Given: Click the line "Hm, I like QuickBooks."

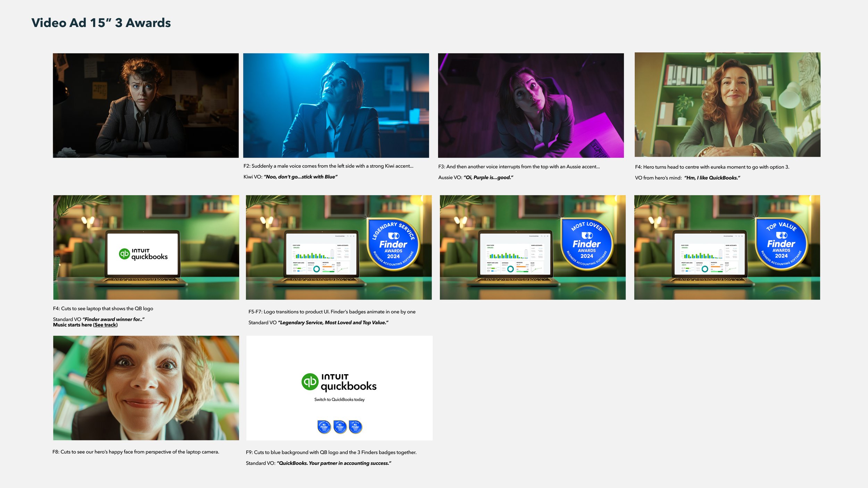Looking at the screenshot, I should tap(712, 178).
